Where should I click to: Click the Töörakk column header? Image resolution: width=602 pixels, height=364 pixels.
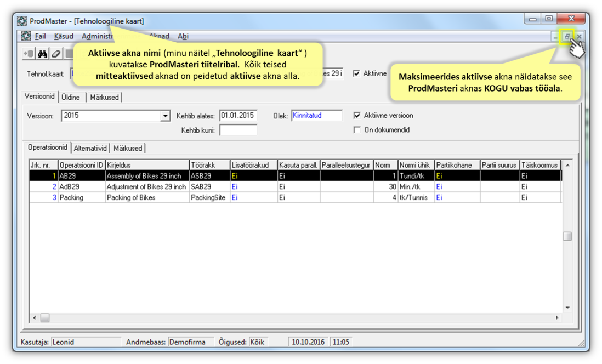209,165
